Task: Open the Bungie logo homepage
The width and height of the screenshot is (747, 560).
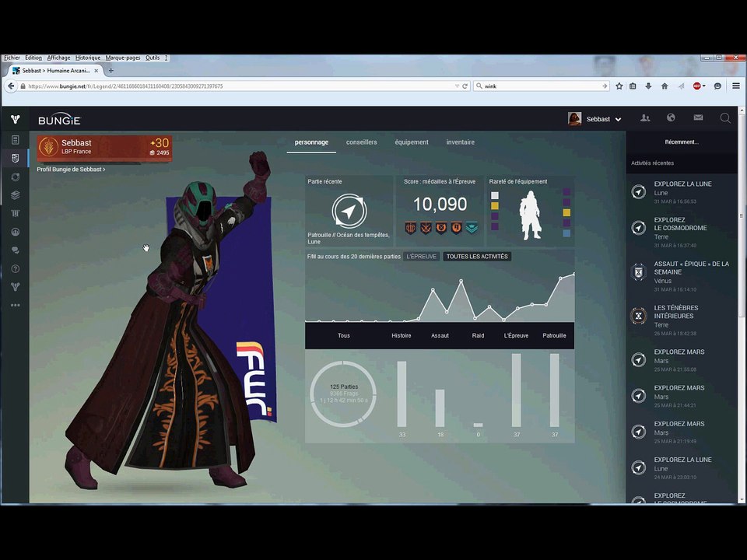Action: pos(59,120)
